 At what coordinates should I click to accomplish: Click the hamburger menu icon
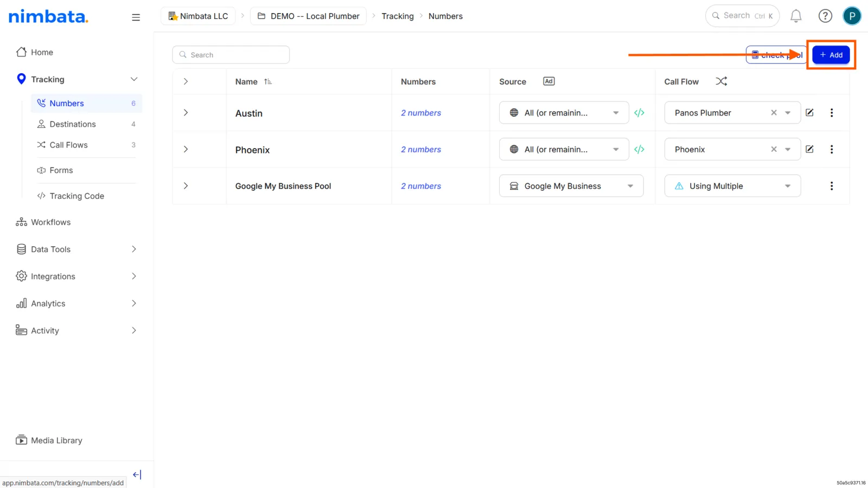click(136, 17)
